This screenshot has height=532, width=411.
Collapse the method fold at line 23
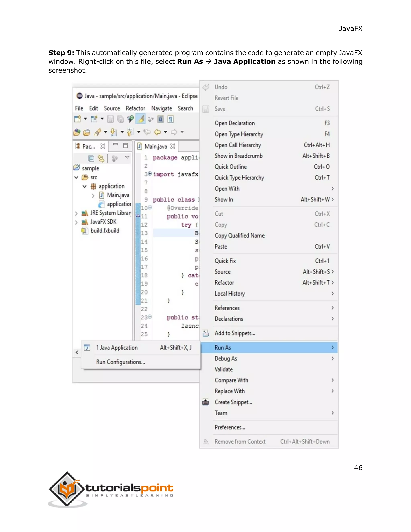[150, 317]
